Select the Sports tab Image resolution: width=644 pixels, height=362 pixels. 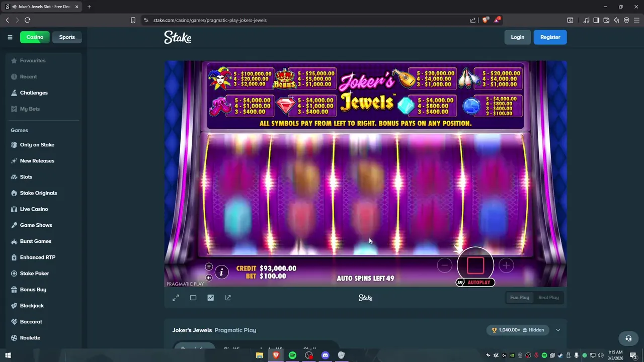pyautogui.click(x=67, y=37)
